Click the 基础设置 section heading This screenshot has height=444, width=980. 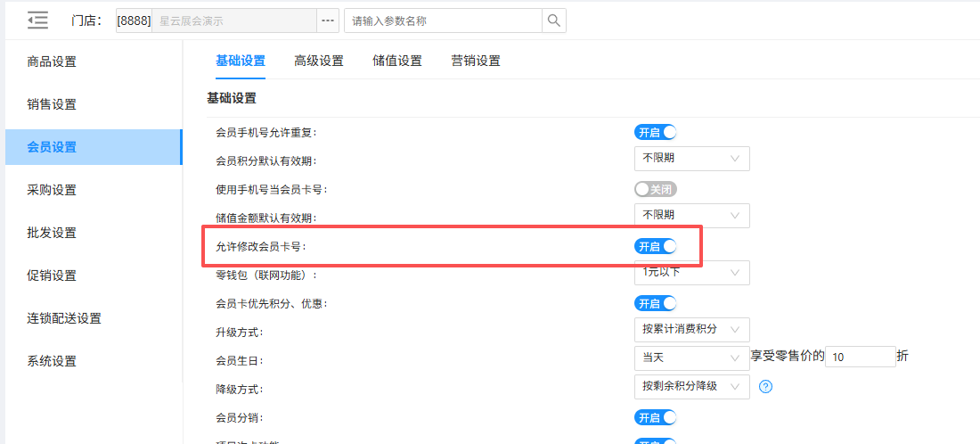pos(232,97)
